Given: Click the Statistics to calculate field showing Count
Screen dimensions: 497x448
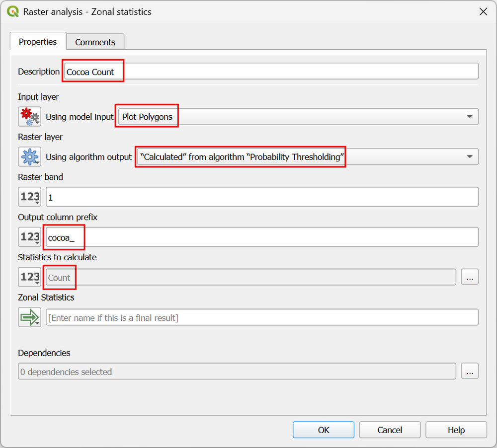Looking at the screenshot, I should tap(250, 277).
